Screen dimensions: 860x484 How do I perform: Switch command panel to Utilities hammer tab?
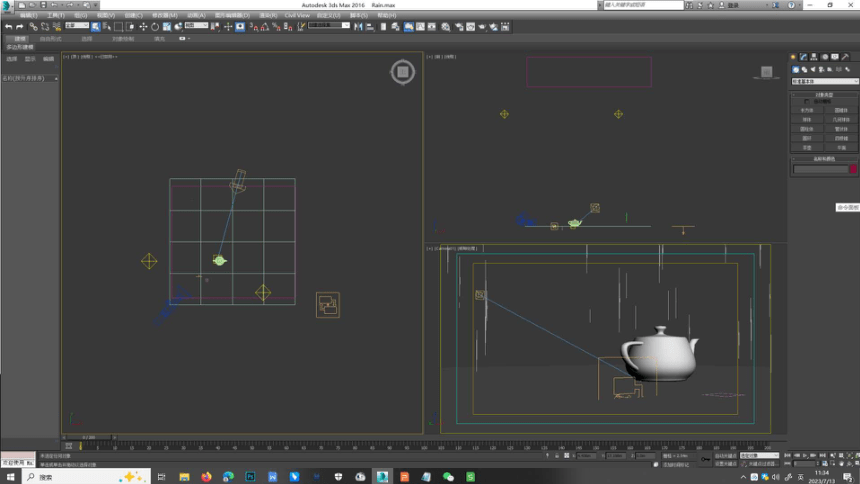tap(845, 57)
